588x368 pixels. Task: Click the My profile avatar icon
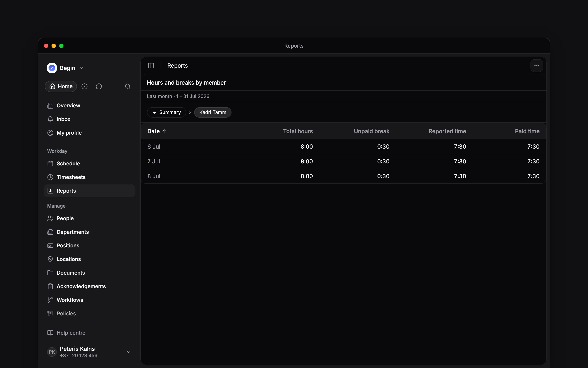point(50,133)
